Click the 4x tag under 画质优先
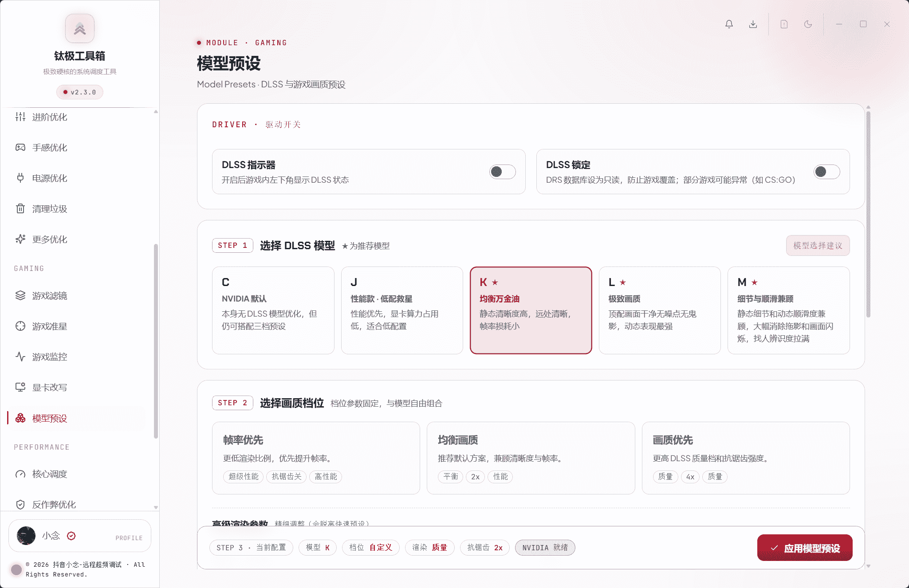 point(690,477)
